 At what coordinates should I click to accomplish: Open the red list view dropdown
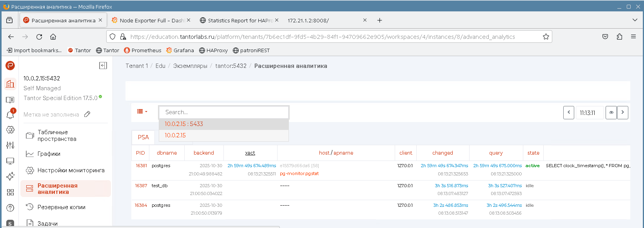click(142, 112)
